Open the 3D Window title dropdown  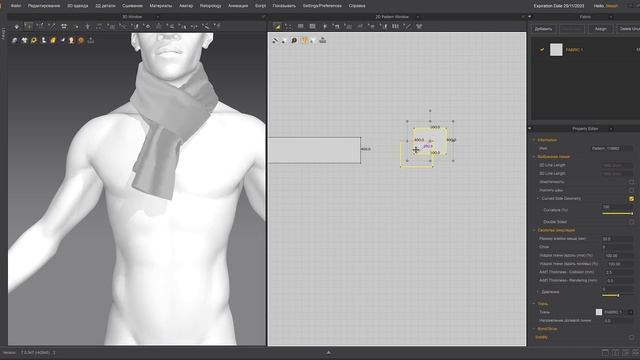158,17
